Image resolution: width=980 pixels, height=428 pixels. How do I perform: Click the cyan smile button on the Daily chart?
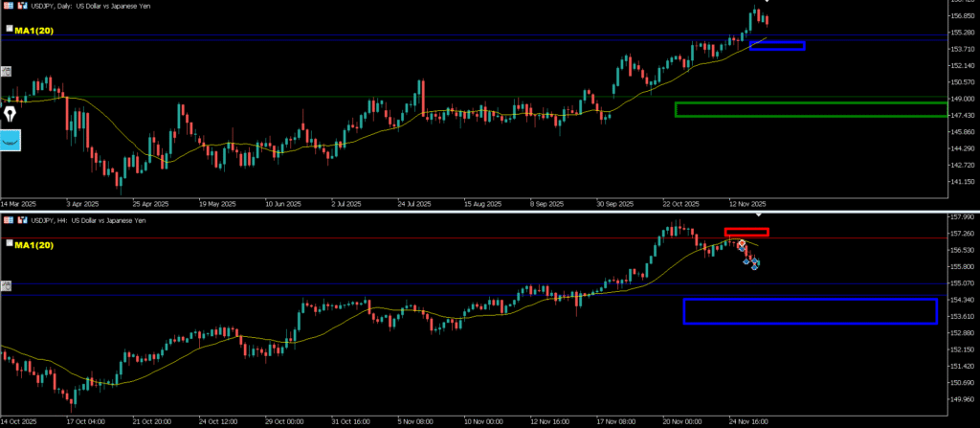(x=11, y=141)
